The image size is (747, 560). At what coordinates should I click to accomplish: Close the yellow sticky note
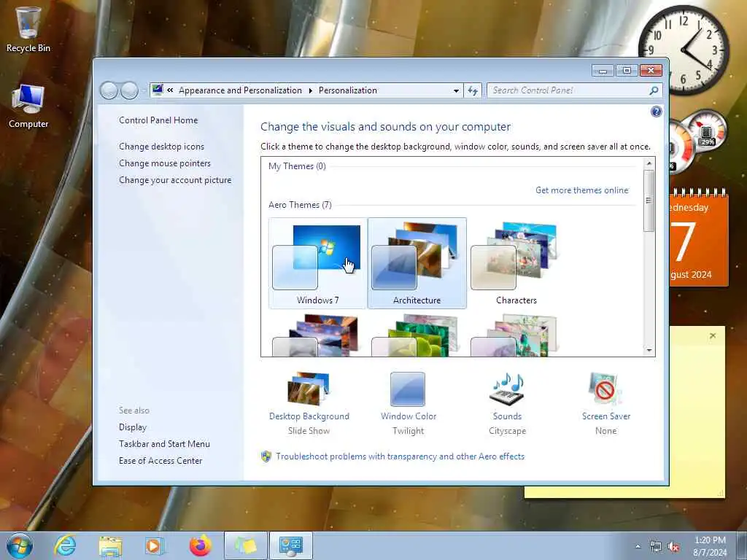click(x=713, y=335)
